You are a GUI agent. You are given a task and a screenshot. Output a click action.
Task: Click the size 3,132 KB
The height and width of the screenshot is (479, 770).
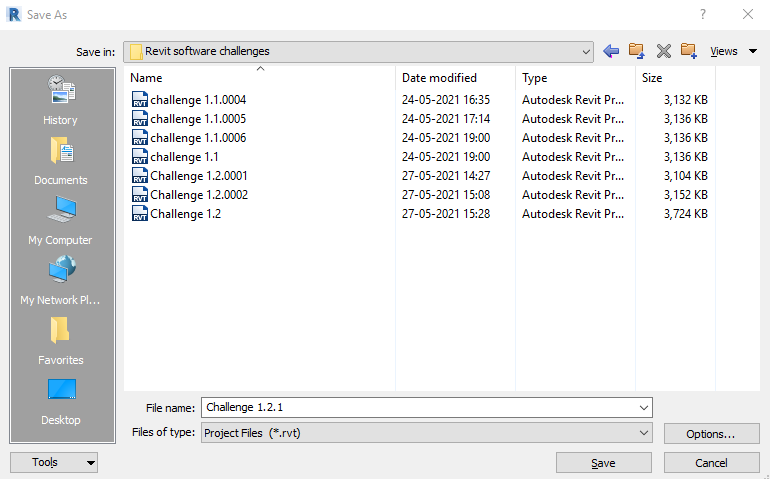pyautogui.click(x=686, y=100)
